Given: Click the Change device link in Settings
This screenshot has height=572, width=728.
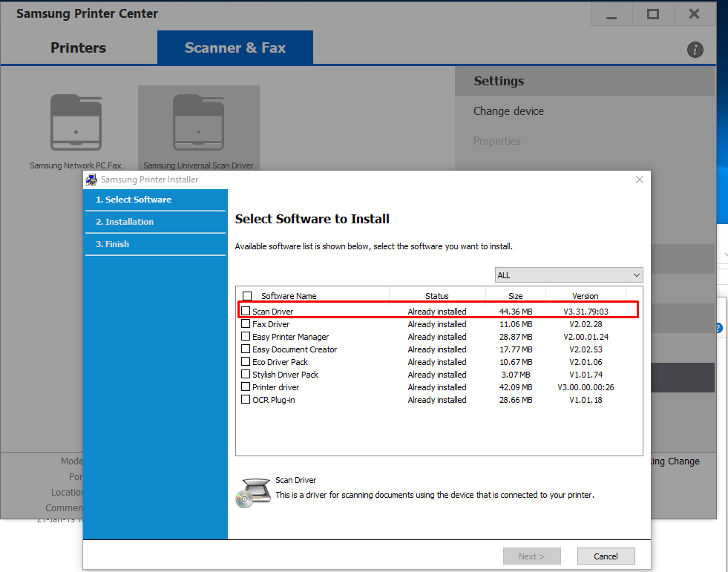Looking at the screenshot, I should click(x=508, y=111).
